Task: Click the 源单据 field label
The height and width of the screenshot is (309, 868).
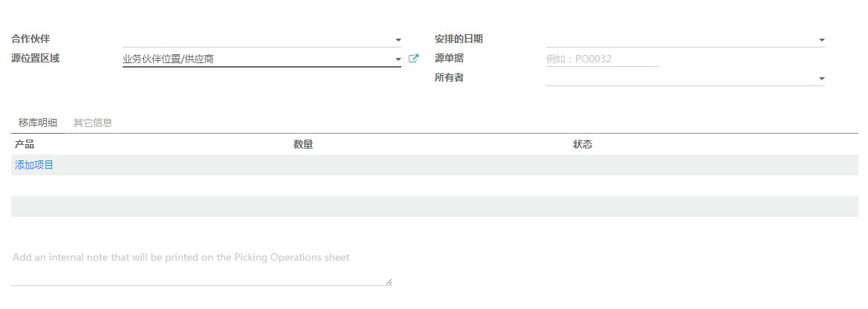Action: tap(448, 58)
